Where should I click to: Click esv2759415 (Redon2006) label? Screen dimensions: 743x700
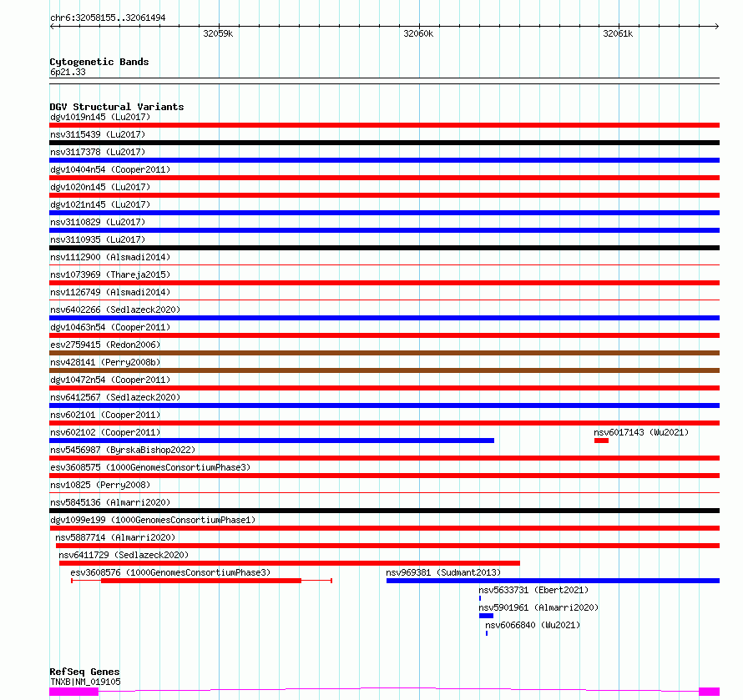point(105,345)
